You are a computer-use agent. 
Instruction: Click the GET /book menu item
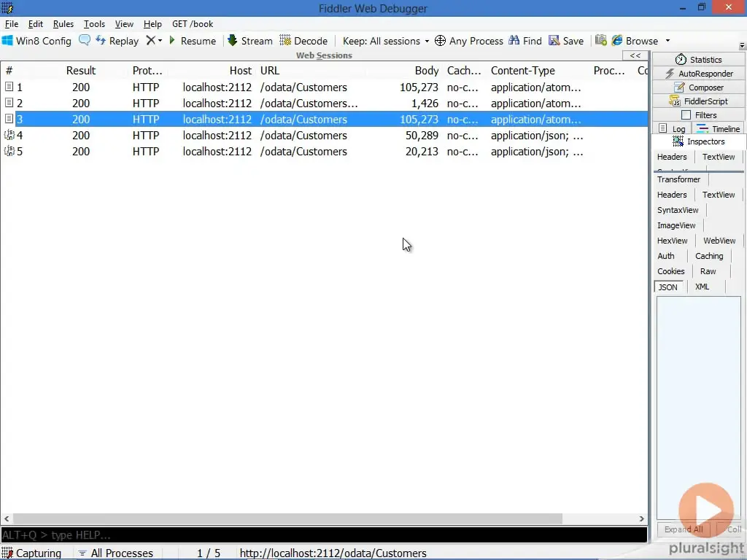click(x=193, y=24)
